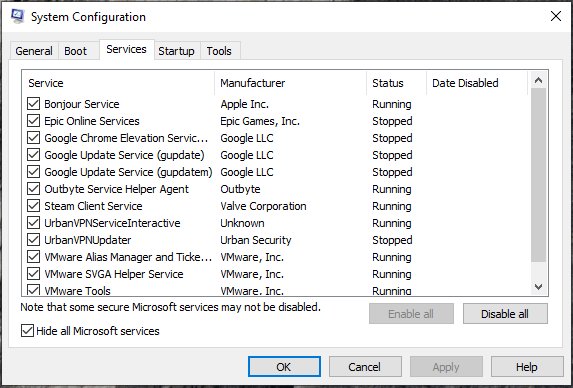Click the scroll down arrow of services list
This screenshot has height=388, width=573.
coord(538,287)
